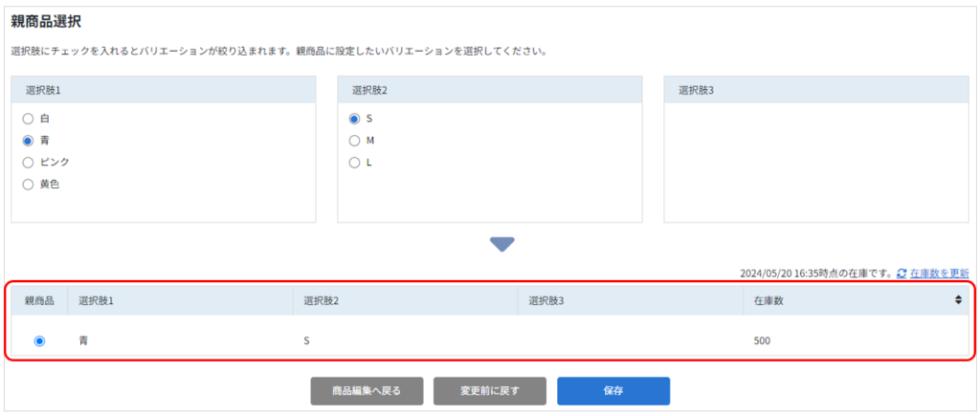Image resolution: width=980 pixels, height=416 pixels.
Task: Click the refresh icon beside 在庫数を更新
Action: pos(902,274)
